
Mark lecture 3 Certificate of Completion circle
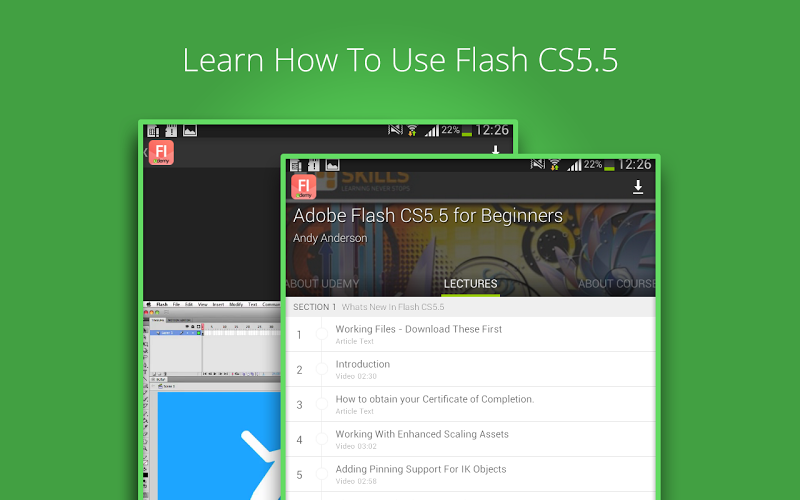tap(322, 404)
